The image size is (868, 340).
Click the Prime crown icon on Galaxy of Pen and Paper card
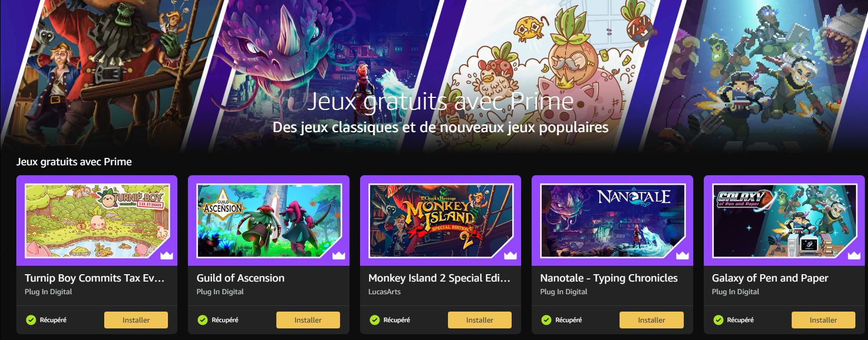tap(854, 256)
